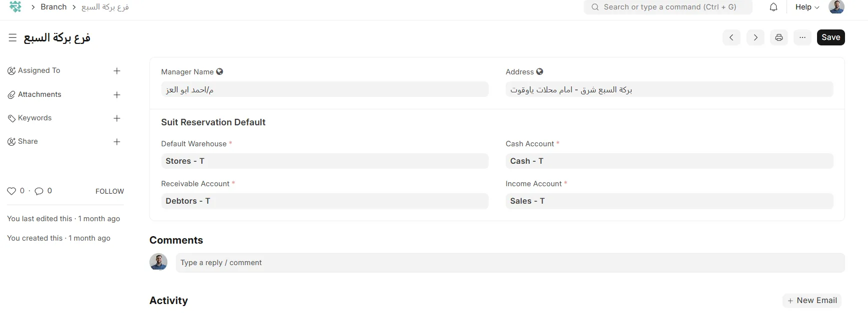Add an attachment with the plus icon
Viewport: 868px width, 313px height.
(117, 95)
